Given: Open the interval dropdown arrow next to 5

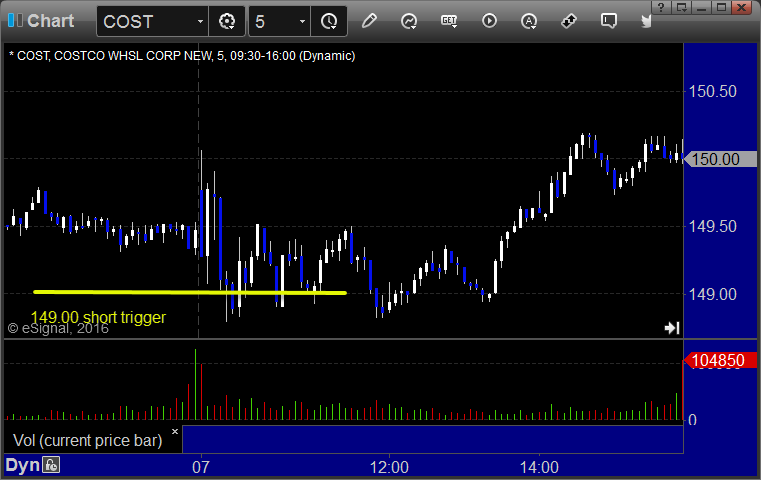Looking at the screenshot, I should 302,21.
